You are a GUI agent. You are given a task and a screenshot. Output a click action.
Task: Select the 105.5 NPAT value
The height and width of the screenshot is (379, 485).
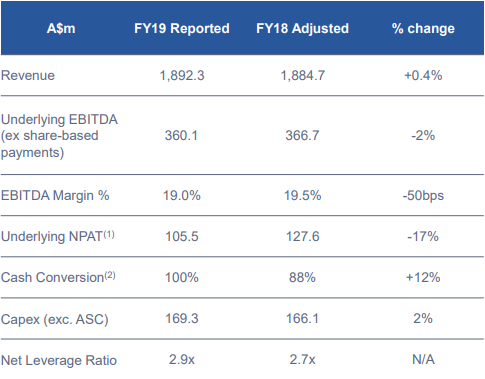coord(182,237)
